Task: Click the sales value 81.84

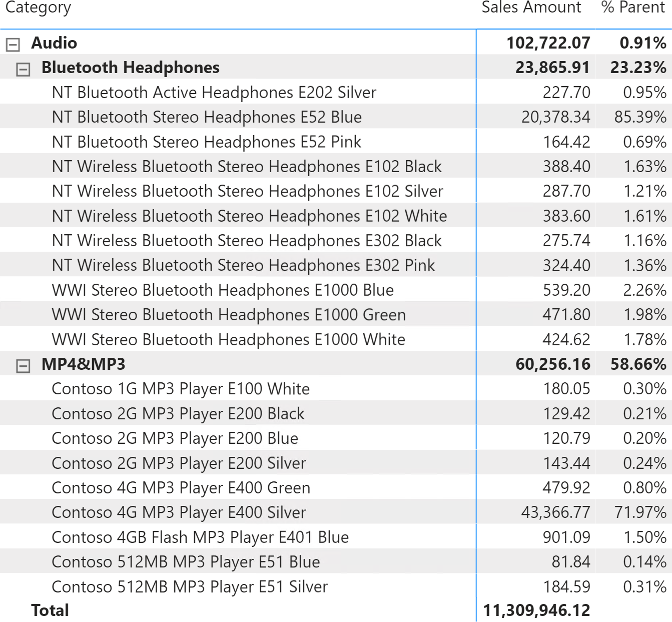Action: [571, 562]
